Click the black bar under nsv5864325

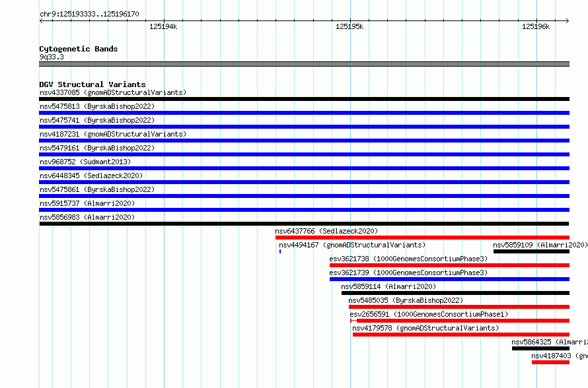[x=540, y=348]
